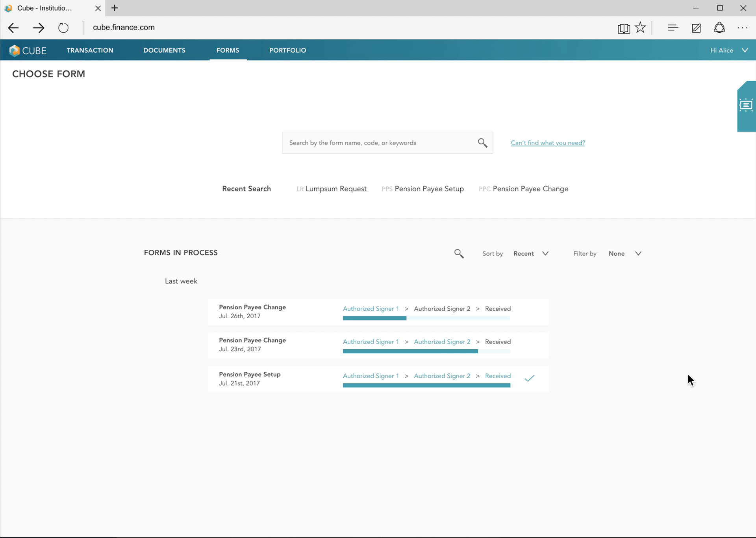Click Authorized Signer 1 on Jul. 26th row
Viewport: 756px width, 538px height.
click(x=371, y=309)
